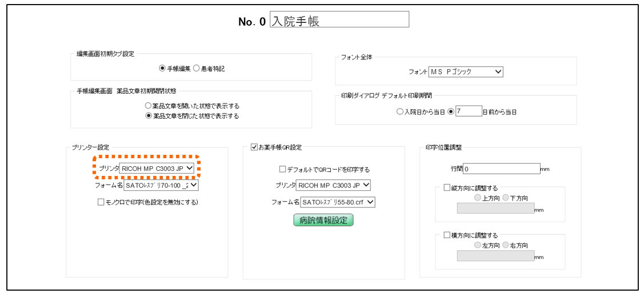644x297 pixels.
Task: Click the days-before input showing 7
Action: (469, 112)
